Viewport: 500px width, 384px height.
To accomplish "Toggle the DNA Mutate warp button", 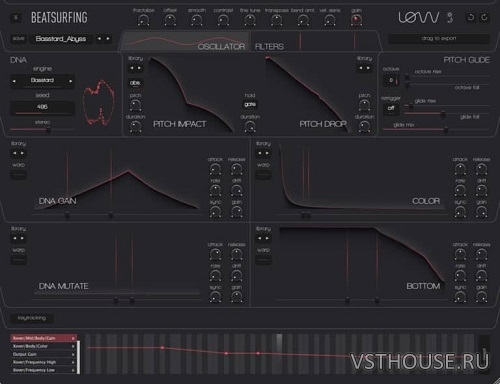I will [19, 260].
